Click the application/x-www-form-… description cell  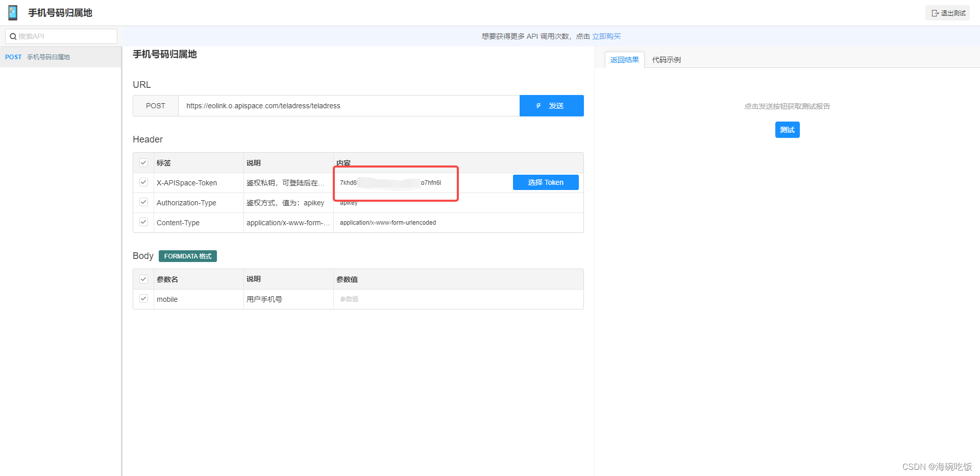pos(288,223)
